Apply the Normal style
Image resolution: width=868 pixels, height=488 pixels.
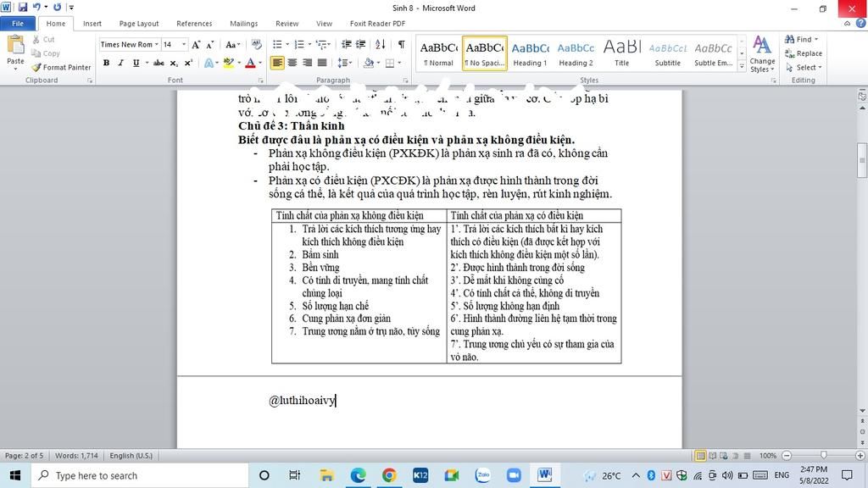click(x=438, y=53)
